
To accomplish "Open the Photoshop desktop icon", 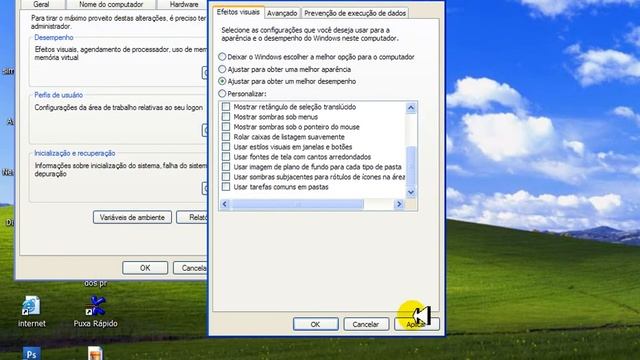I will click(x=31, y=353).
